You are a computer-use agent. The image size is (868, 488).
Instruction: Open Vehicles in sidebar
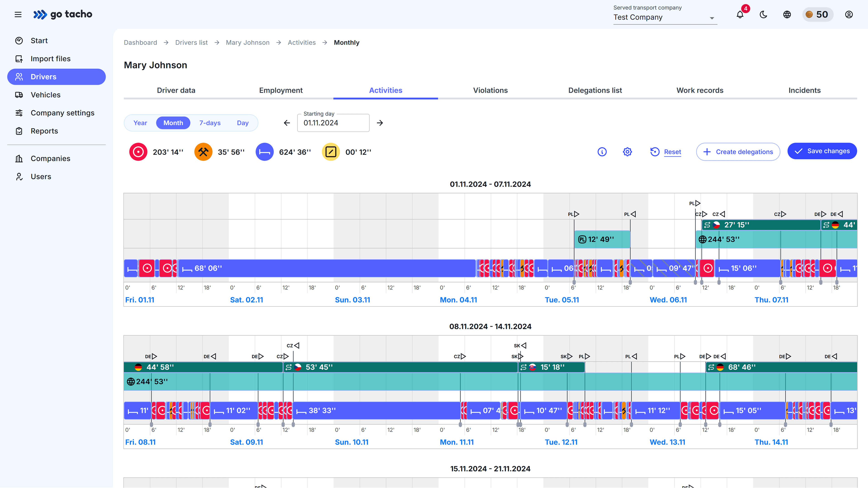[57, 95]
